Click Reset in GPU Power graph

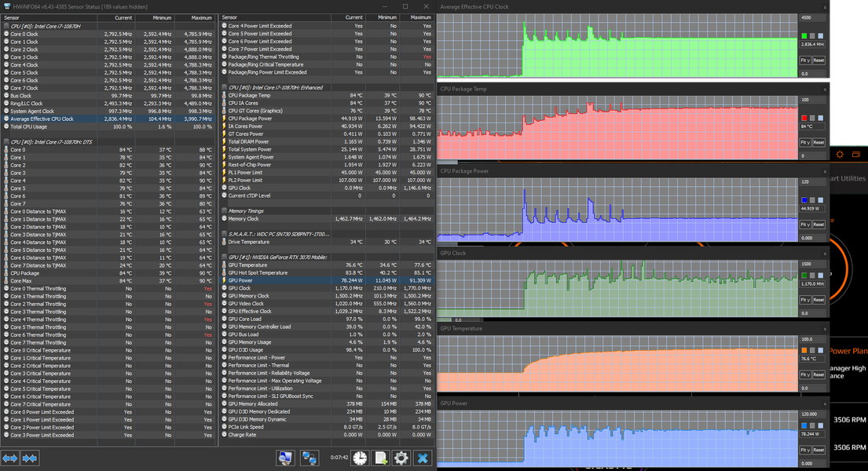(819, 450)
